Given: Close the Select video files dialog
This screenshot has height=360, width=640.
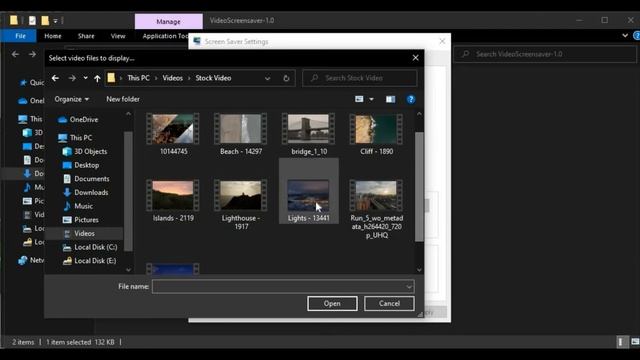Looking at the screenshot, I should tap(416, 58).
